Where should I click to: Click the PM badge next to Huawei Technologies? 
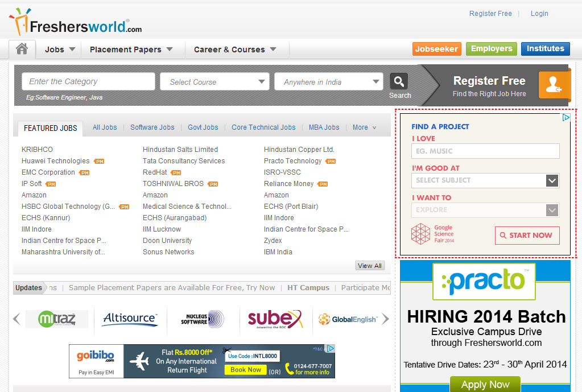pos(99,162)
